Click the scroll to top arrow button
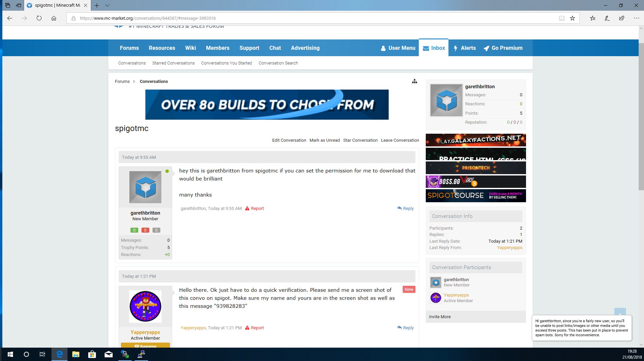The height and width of the screenshot is (361, 644). [x=620, y=312]
